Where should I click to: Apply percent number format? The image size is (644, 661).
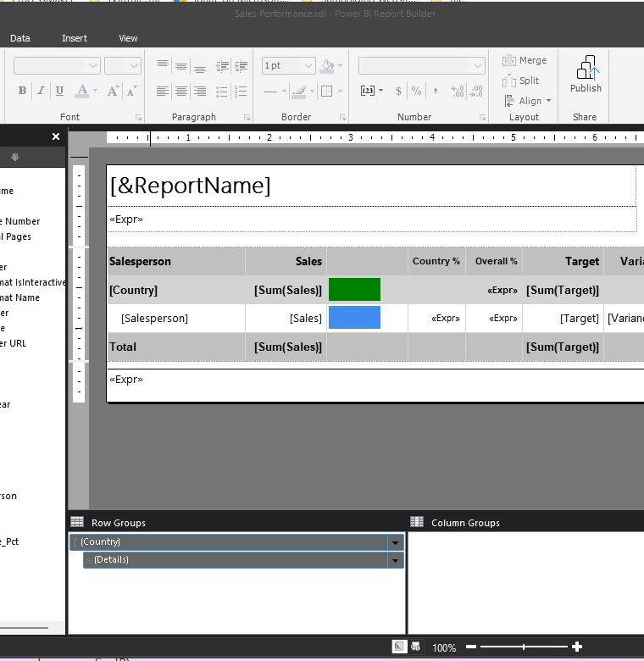point(416,91)
